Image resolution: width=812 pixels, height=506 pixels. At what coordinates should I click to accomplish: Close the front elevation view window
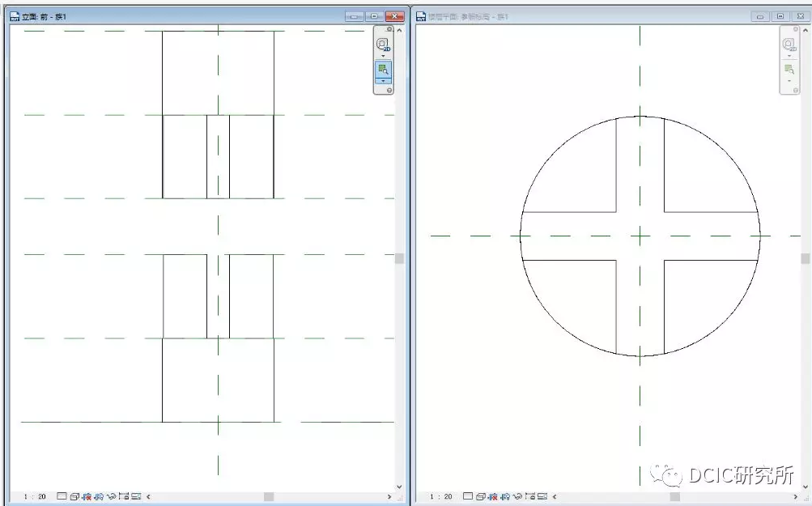(394, 16)
